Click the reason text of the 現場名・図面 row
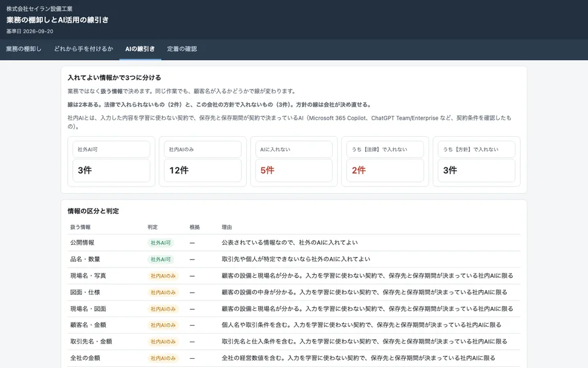 point(367,309)
